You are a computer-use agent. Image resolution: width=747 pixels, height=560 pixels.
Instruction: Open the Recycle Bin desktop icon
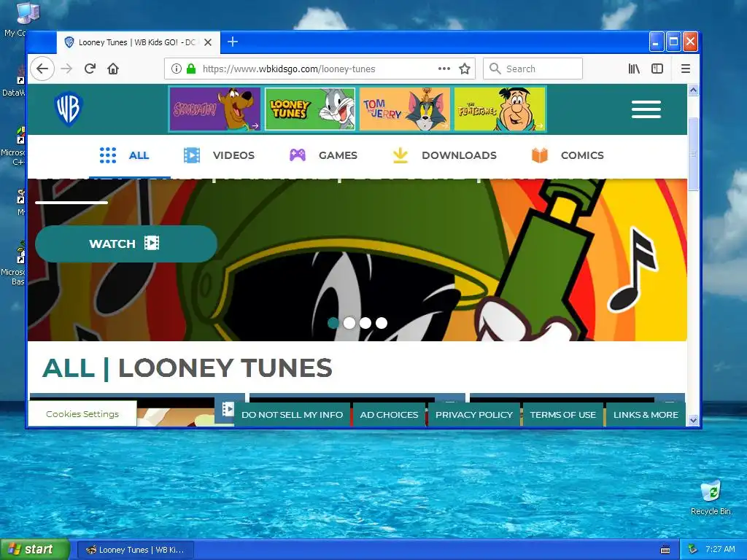711,498
